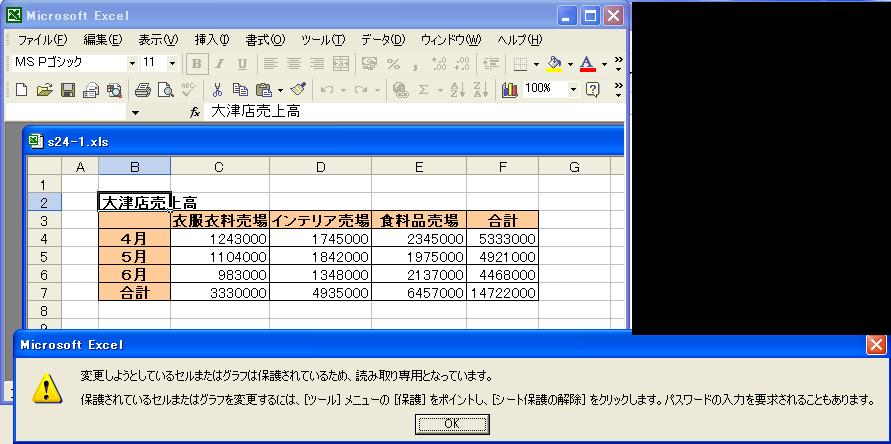The height and width of the screenshot is (444, 891).
Task: Open the font name dropdown
Action: (x=132, y=64)
